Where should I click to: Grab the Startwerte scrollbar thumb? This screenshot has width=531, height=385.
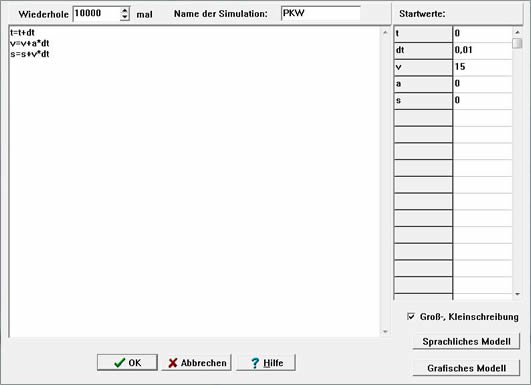click(x=517, y=43)
